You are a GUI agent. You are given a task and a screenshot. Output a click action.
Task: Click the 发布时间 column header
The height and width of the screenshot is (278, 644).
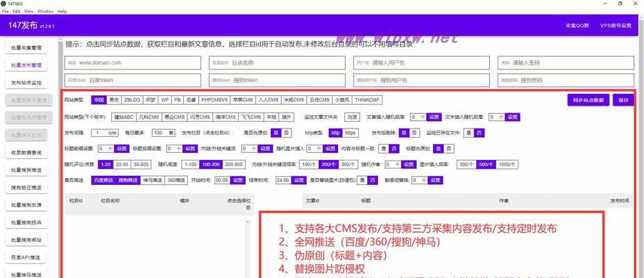pyautogui.click(x=619, y=201)
